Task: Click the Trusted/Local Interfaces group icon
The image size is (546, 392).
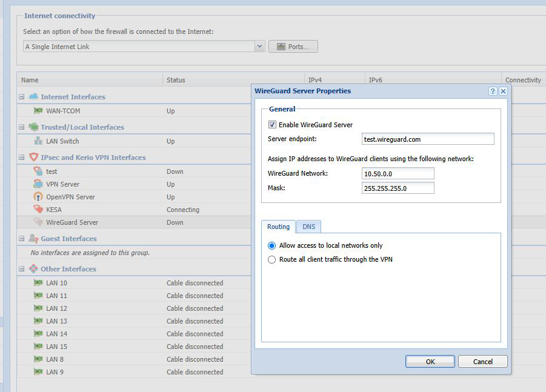Action: click(x=33, y=127)
